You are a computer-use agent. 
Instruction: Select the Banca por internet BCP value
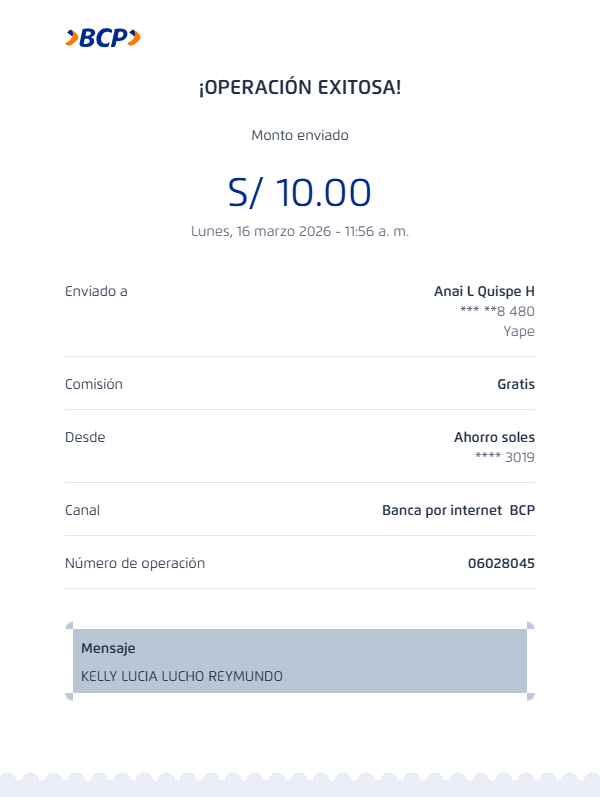point(458,510)
